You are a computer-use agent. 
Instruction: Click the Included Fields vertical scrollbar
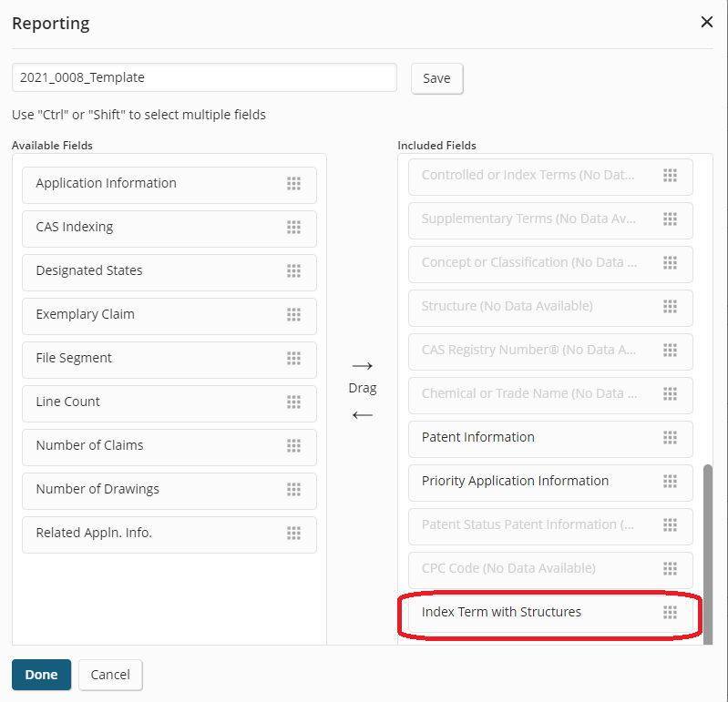(708, 554)
